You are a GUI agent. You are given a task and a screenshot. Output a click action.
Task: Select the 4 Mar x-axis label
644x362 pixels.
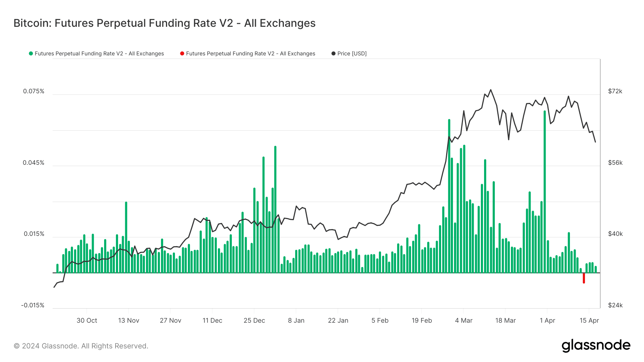pyautogui.click(x=464, y=321)
